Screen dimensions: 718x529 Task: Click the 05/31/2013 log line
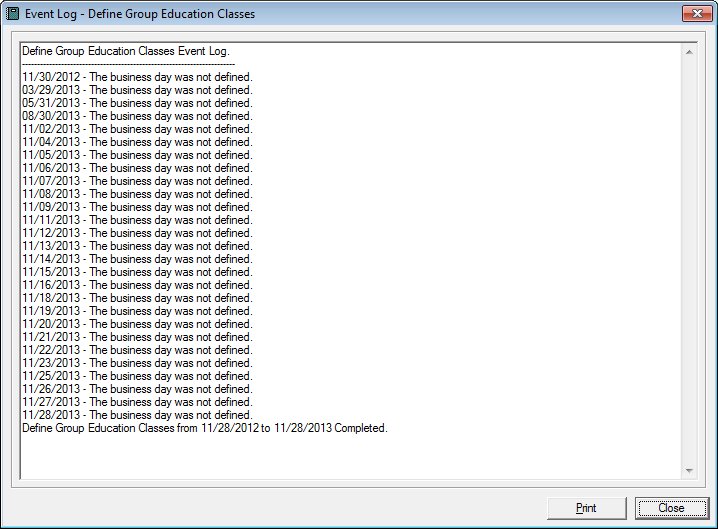pyautogui.click(x=137, y=103)
